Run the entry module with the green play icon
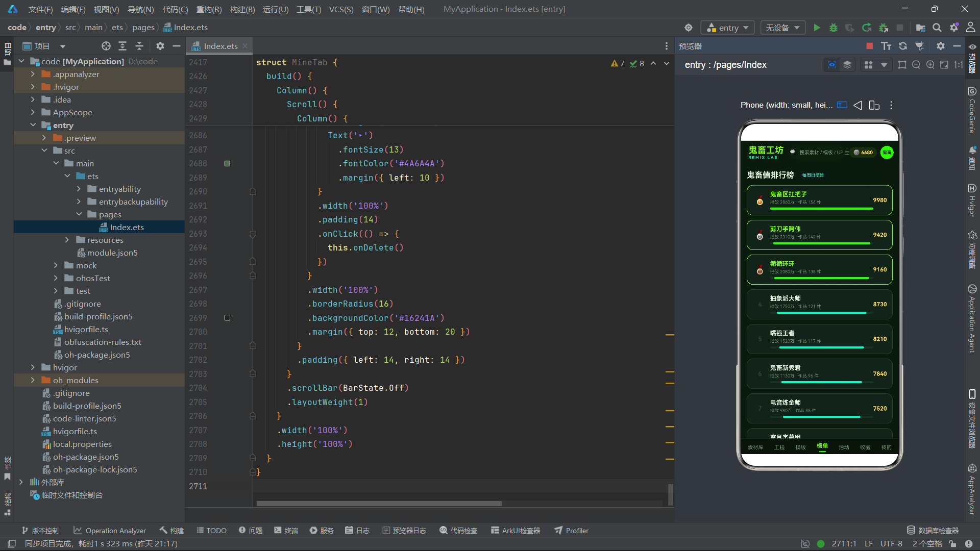 point(817,28)
